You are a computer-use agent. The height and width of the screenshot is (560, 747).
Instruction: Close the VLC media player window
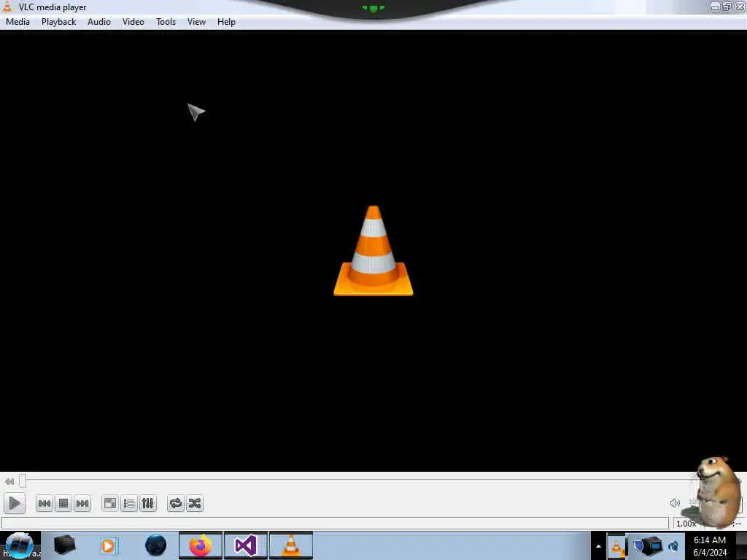[x=740, y=7]
